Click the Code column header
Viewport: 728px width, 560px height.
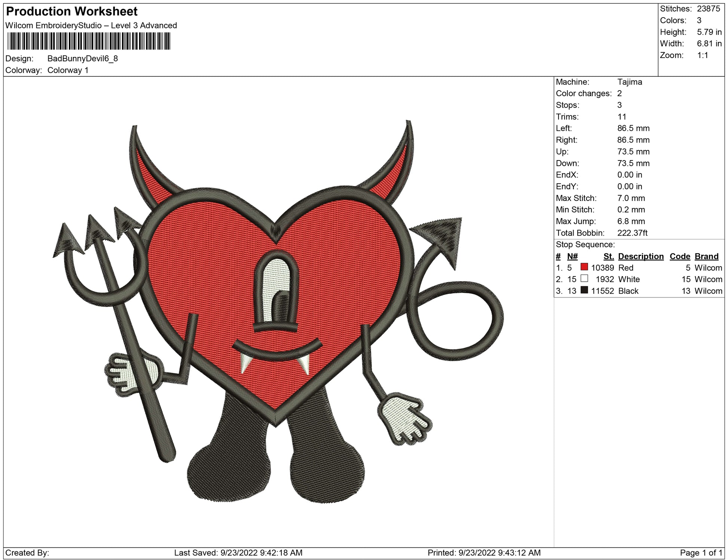(x=679, y=256)
